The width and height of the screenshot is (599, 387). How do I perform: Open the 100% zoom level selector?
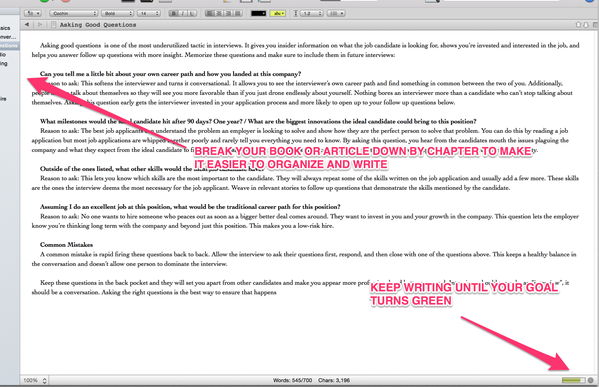pyautogui.click(x=35, y=381)
